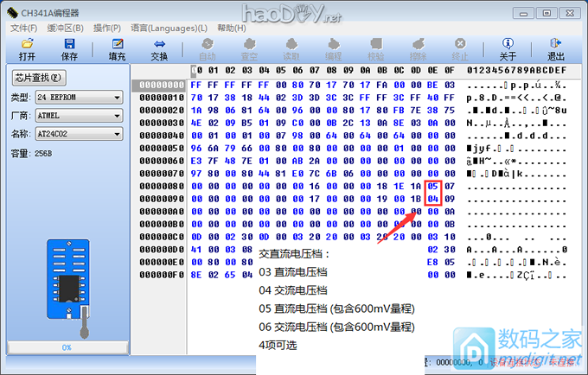The image size is (588, 375).
Task: Select hex byte 05 in highlighted red box
Action: [432, 186]
